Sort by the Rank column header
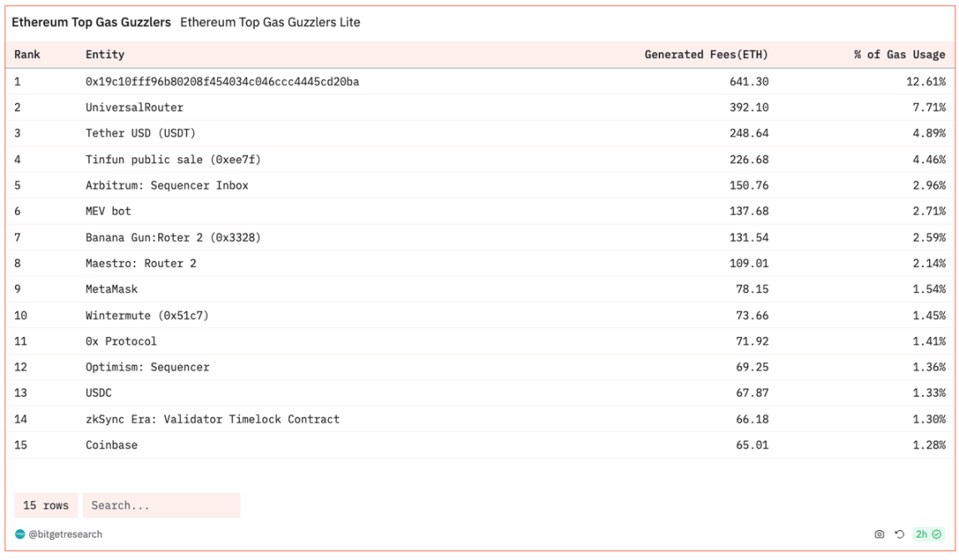The width and height of the screenshot is (959, 560). [27, 55]
